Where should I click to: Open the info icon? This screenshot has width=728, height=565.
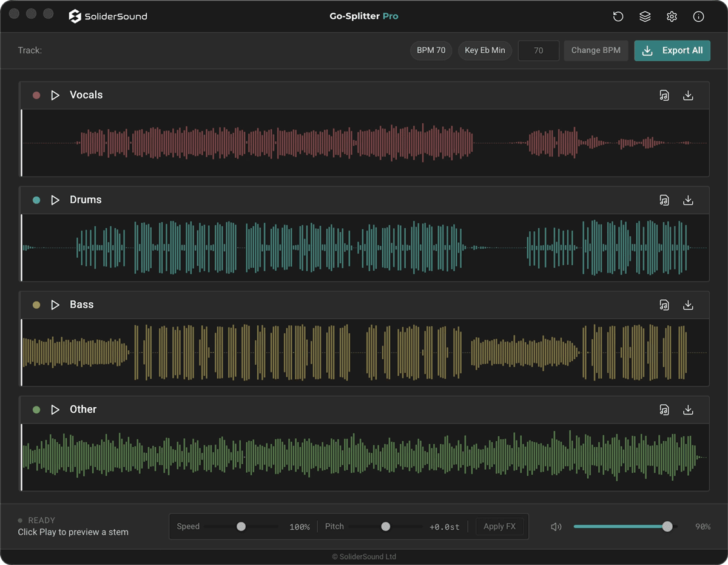[698, 16]
